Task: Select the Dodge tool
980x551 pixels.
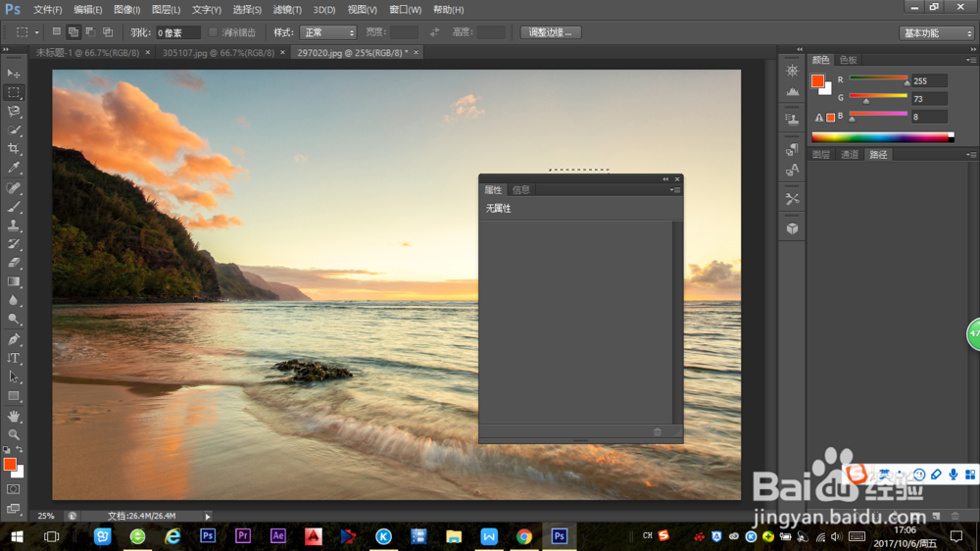Action: 13,319
